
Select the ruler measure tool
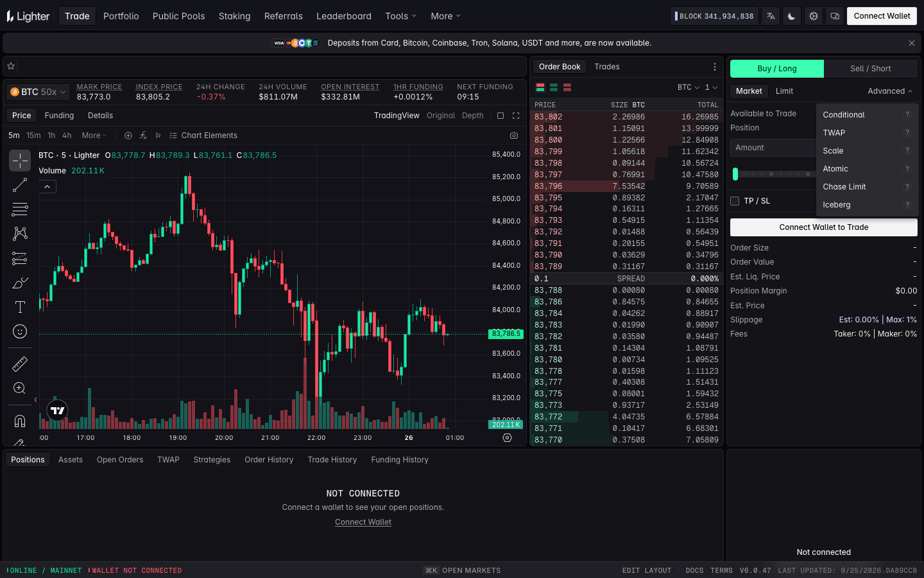pos(20,364)
